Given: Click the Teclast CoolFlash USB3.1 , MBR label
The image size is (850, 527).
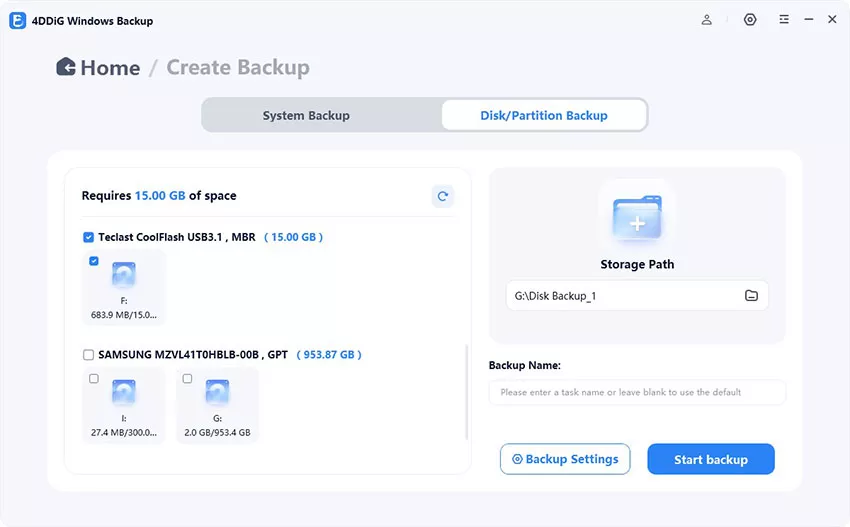Looking at the screenshot, I should [177, 237].
